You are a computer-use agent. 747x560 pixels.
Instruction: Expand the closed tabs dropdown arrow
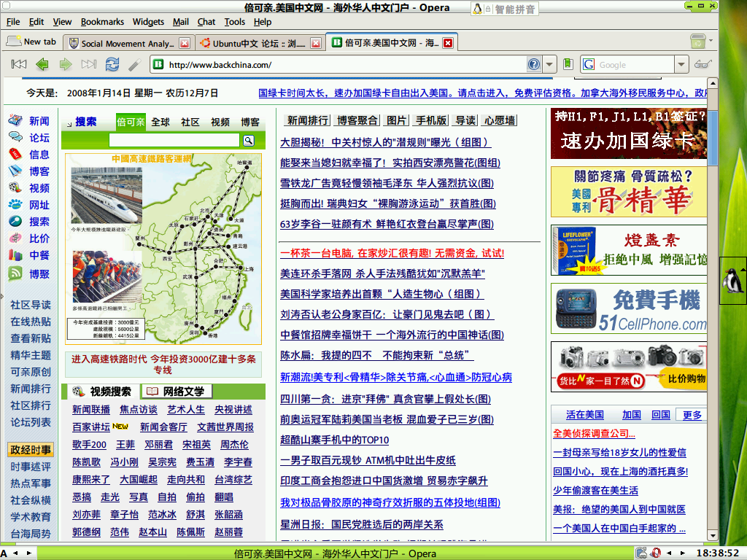point(711,41)
